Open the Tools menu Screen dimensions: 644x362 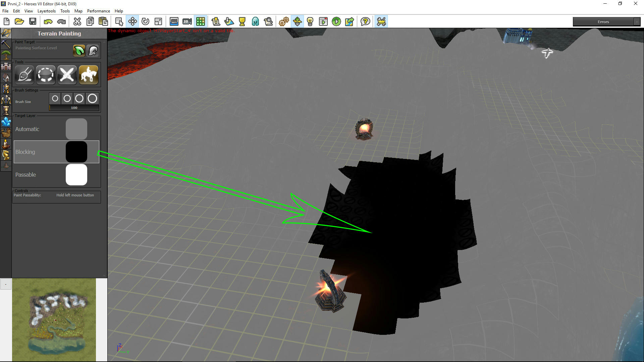coord(65,11)
